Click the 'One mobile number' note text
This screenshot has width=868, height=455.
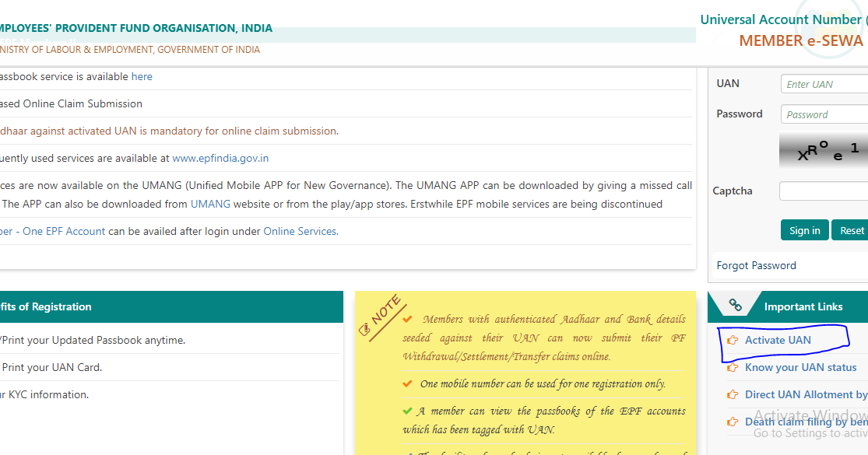543,383
